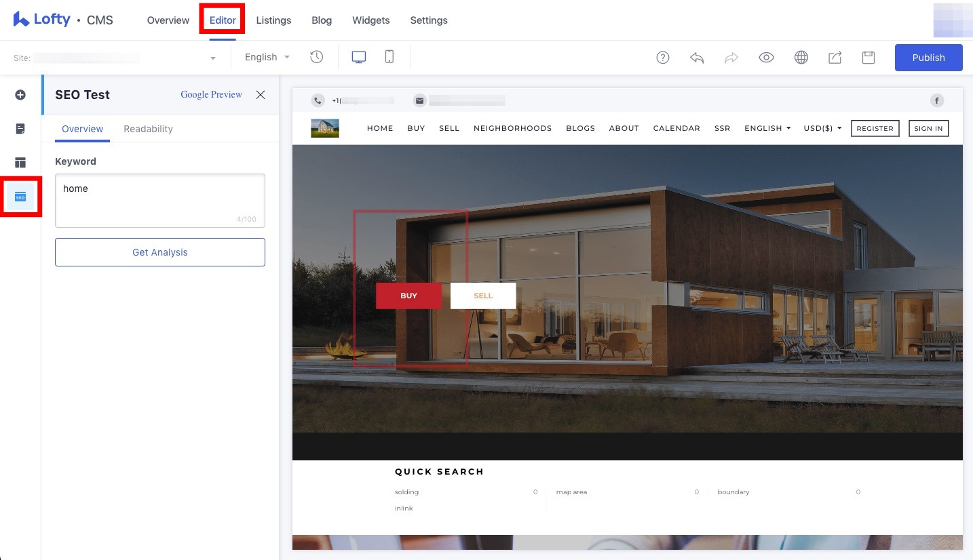Open the globe domain icon
Viewport: 973px width, 560px height.
[x=801, y=58]
